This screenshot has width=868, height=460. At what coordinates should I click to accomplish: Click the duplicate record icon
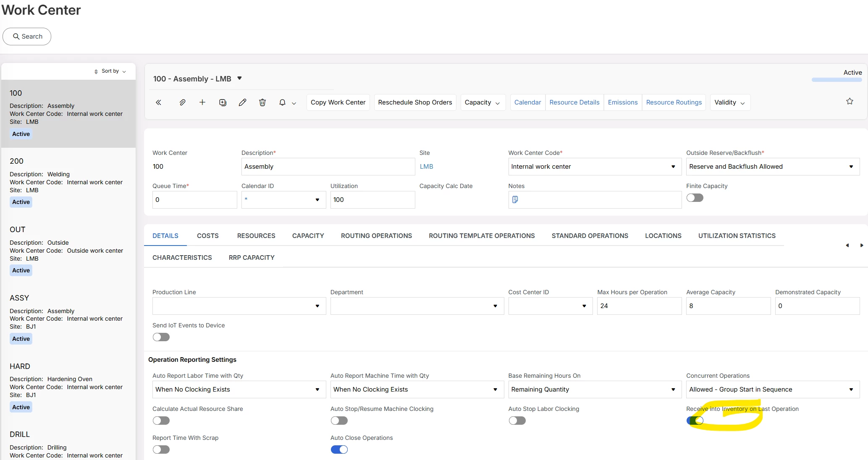pos(223,102)
